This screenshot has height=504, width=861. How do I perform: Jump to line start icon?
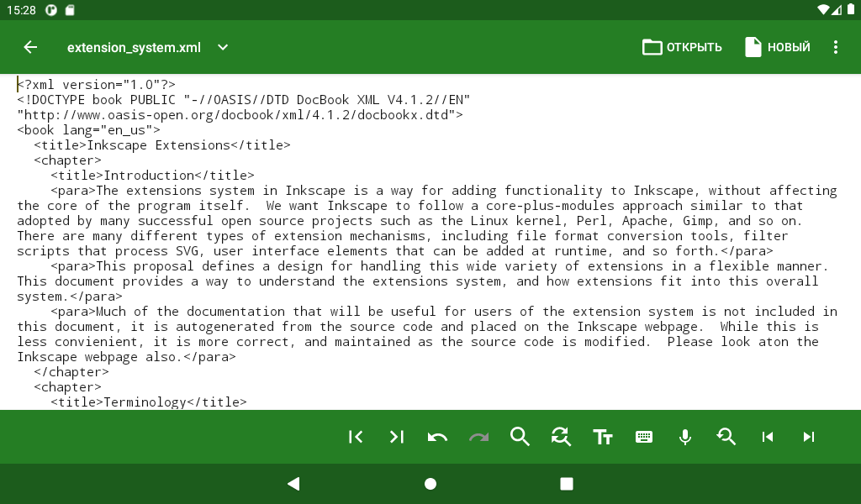356,437
